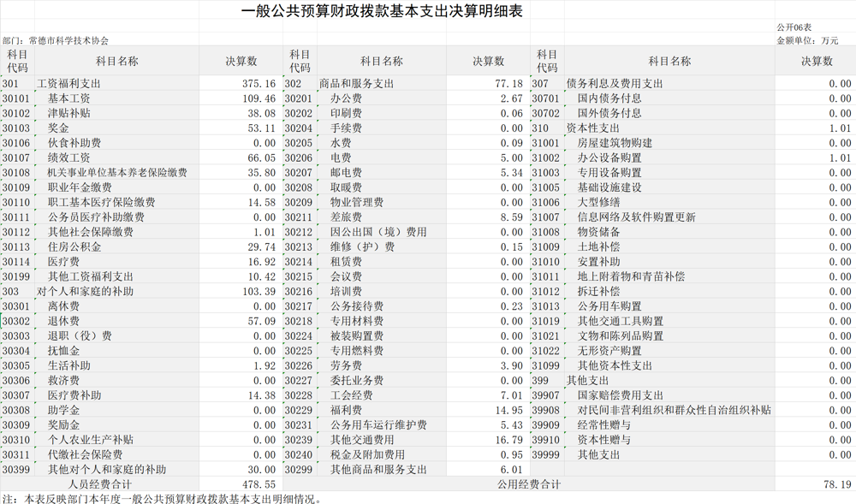Select the 金额单位：万元 text
Viewport: 856px width, 504px height.
[807, 40]
